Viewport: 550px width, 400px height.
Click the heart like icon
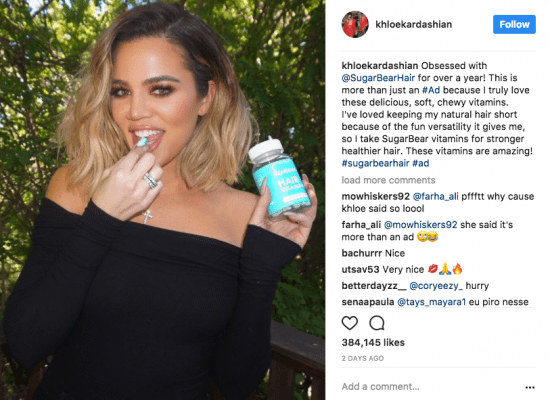pyautogui.click(x=349, y=323)
